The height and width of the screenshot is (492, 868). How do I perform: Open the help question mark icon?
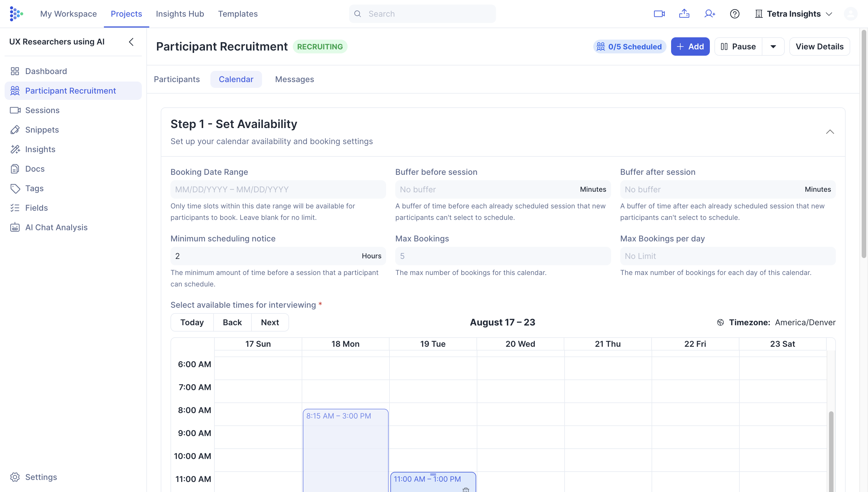click(735, 14)
